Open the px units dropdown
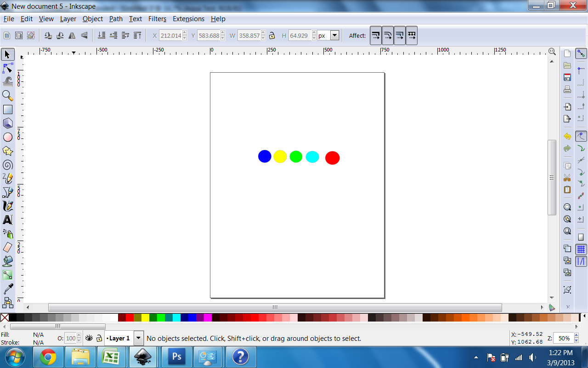Image resolution: width=588 pixels, height=368 pixels. point(334,35)
